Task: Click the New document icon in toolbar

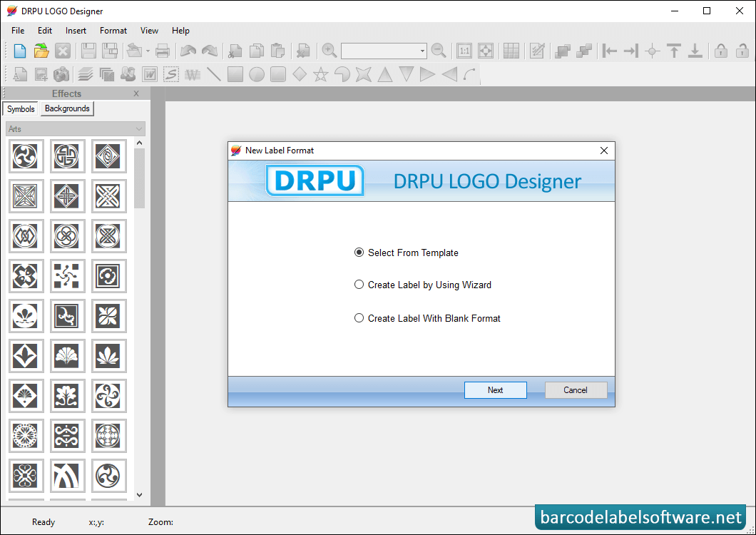Action: click(x=20, y=51)
